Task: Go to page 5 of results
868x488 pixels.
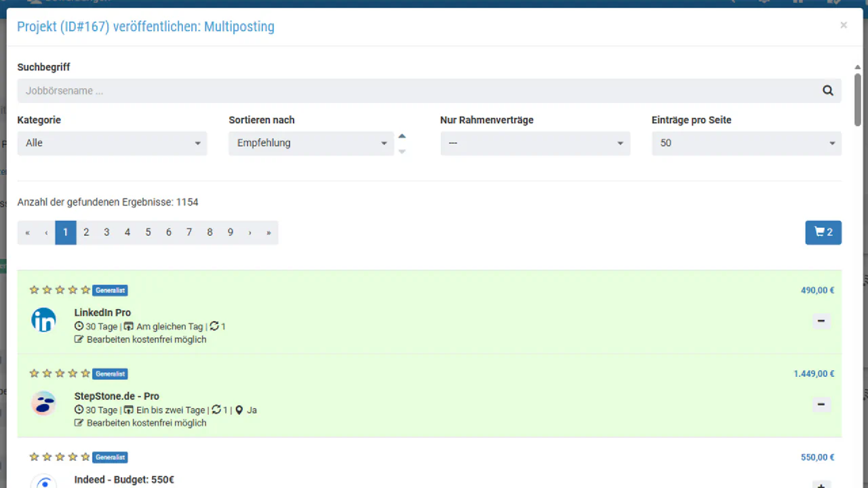Action: pyautogui.click(x=148, y=232)
